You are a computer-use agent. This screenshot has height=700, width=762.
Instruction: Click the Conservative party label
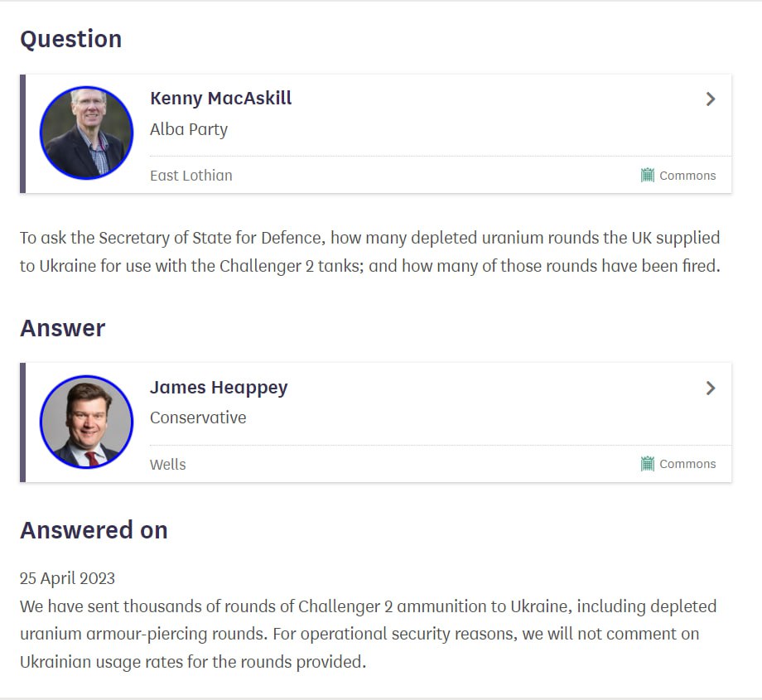coord(198,418)
